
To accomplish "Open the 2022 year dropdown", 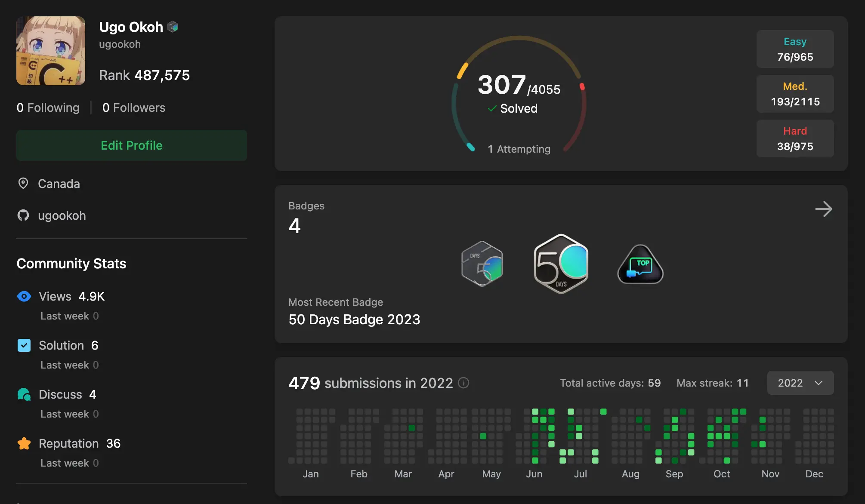I will tap(800, 383).
